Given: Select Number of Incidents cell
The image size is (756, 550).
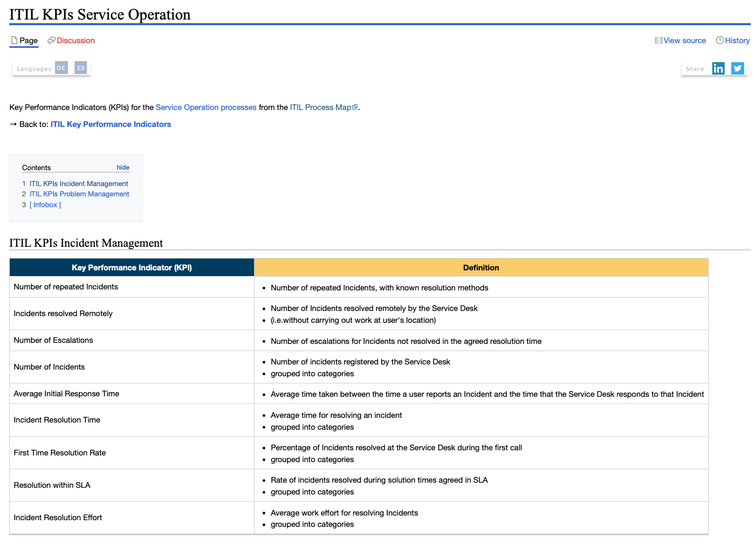Looking at the screenshot, I should point(132,367).
